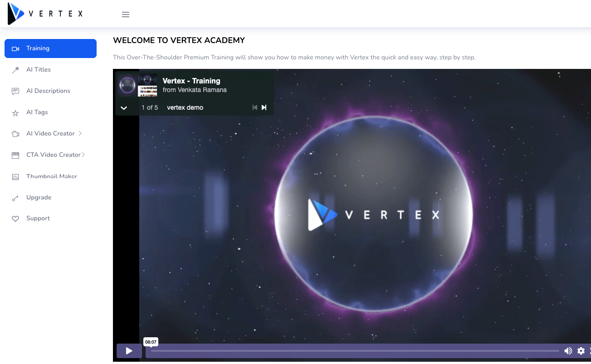Screen dimensions: 591x364
Task: Toggle video playback with play button
Action: 129,350
